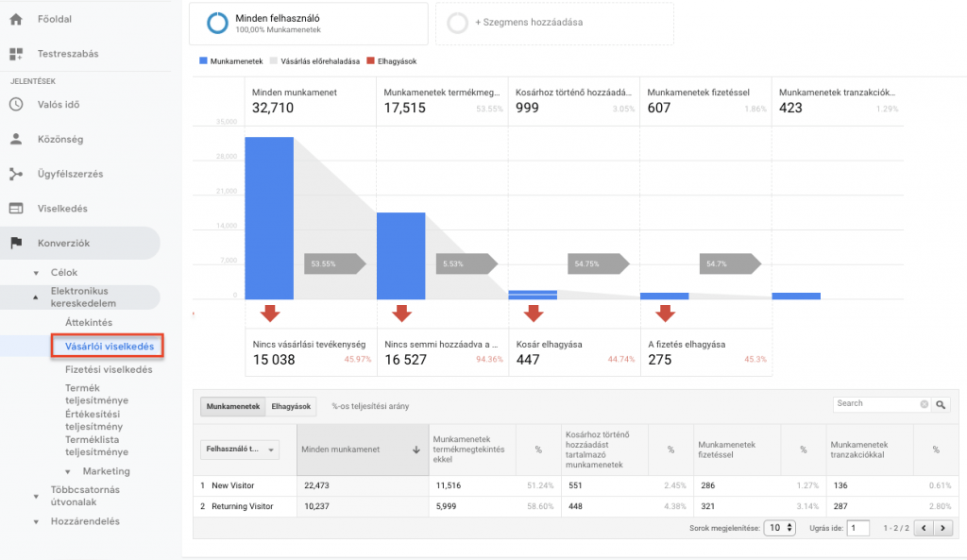Image resolution: width=967 pixels, height=560 pixels.
Task: Click red abandonment arrow under Minden munkamenet
Action: [x=269, y=314]
